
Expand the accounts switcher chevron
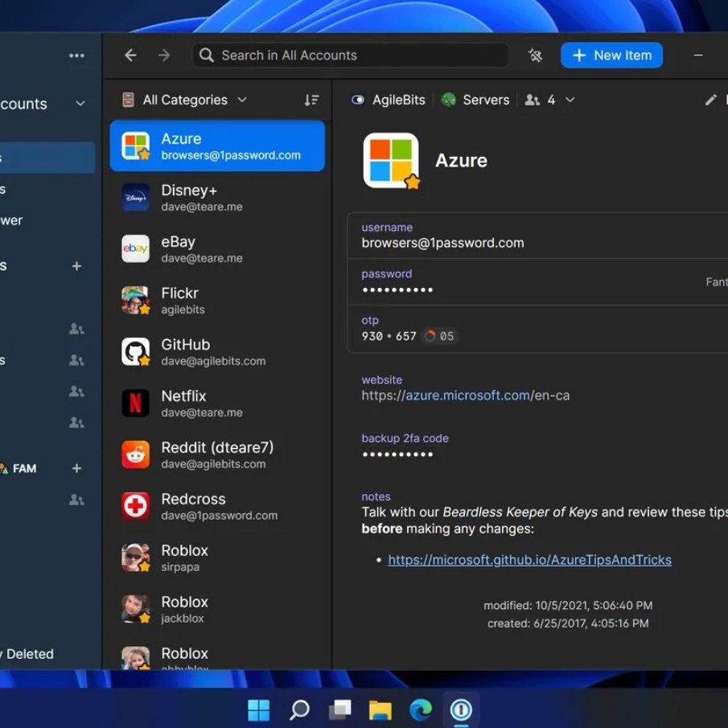pyautogui.click(x=80, y=104)
